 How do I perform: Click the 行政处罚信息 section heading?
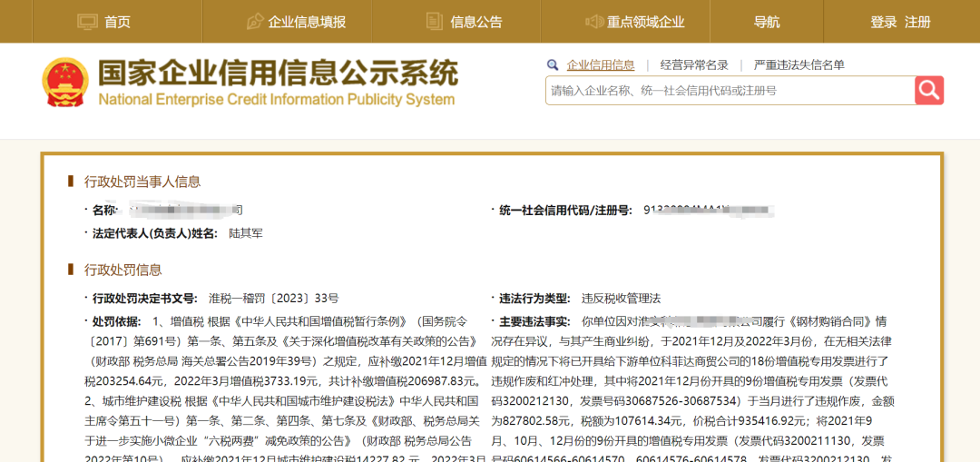123,270
